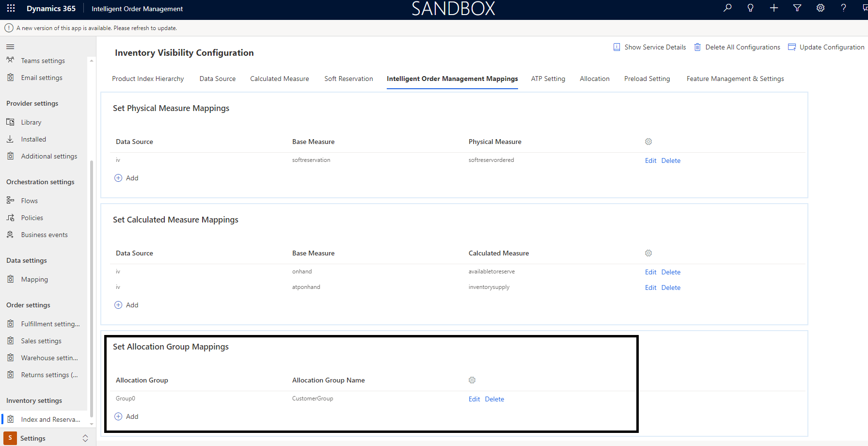Click the Email settings icon
This screenshot has width=868, height=446.
tap(10, 77)
